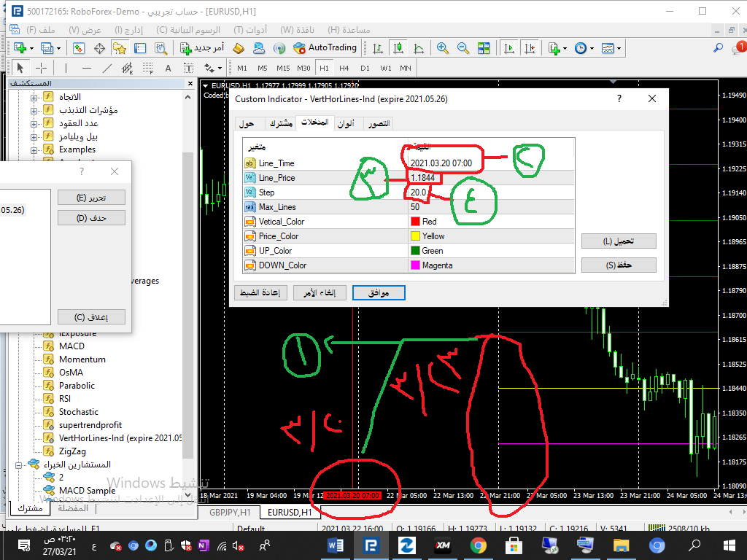Toggle the H4 timeframe button

point(344,68)
